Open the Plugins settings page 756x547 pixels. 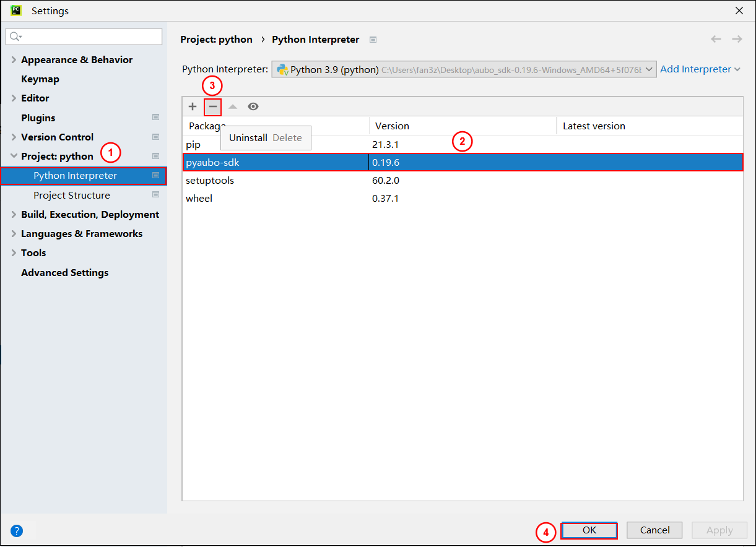click(38, 118)
